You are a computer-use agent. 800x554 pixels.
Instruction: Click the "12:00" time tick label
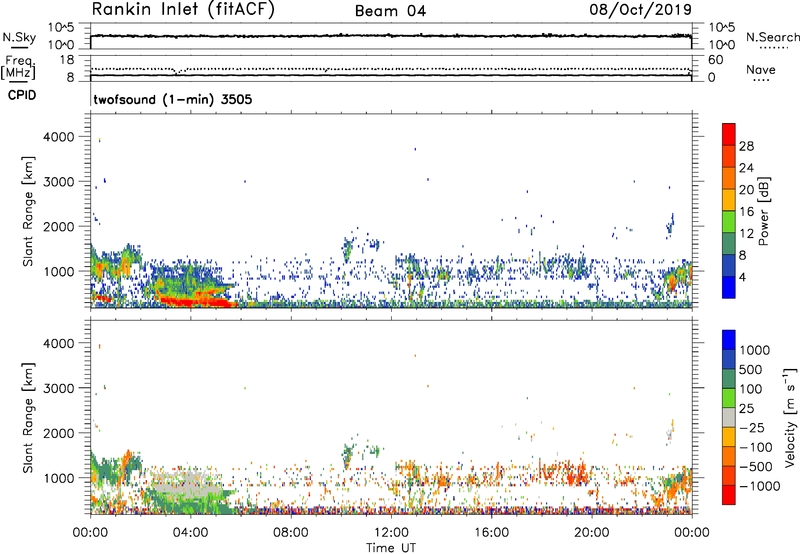pos(391,533)
